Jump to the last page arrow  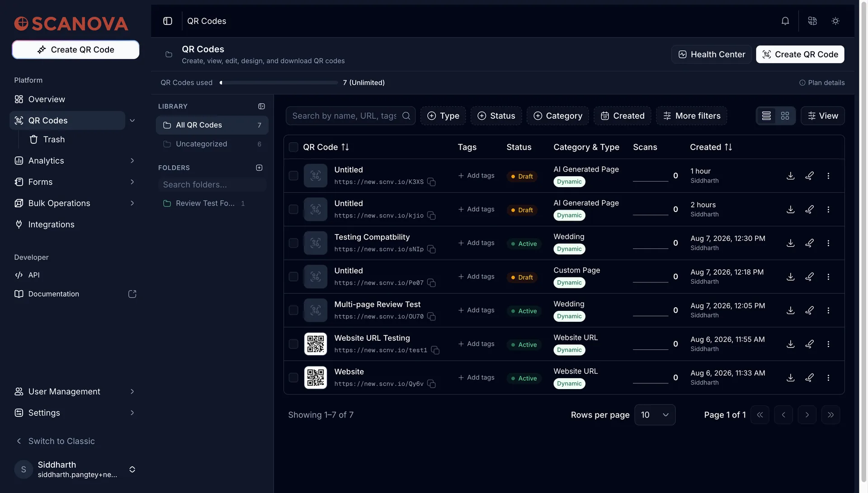point(830,415)
